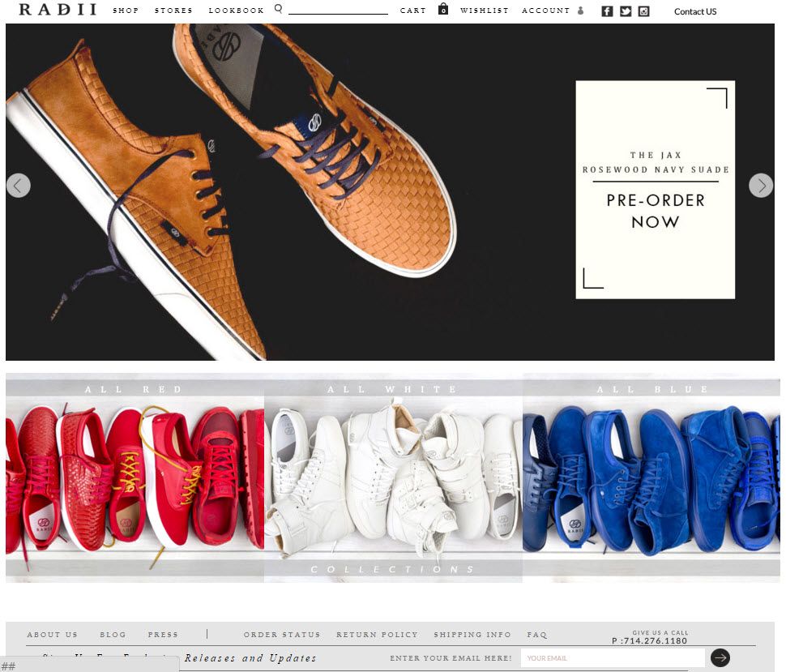Open the ABOUT US footer link
The width and height of the screenshot is (786, 672).
point(53,635)
